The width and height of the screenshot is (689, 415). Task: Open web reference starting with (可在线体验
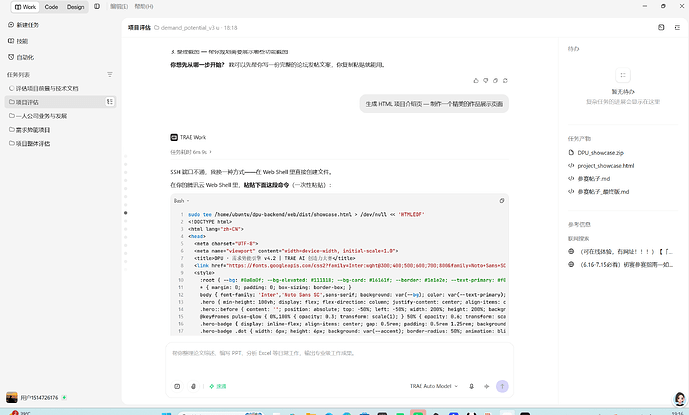click(626, 252)
